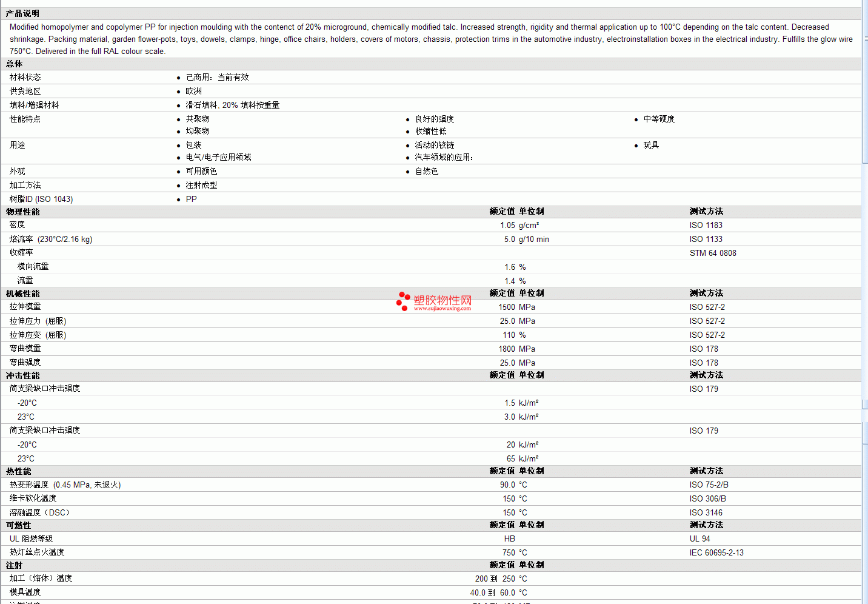Click the ISO 3146 test method

706,512
